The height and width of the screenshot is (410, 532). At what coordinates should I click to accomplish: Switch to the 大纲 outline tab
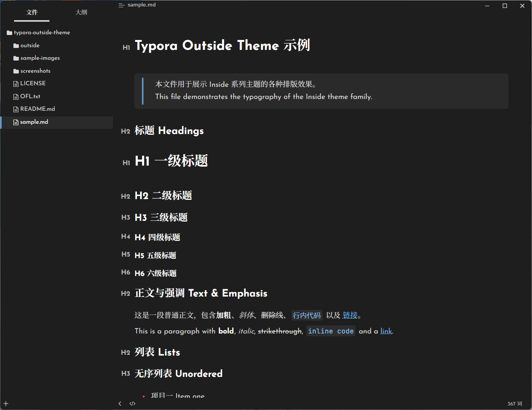(81, 13)
